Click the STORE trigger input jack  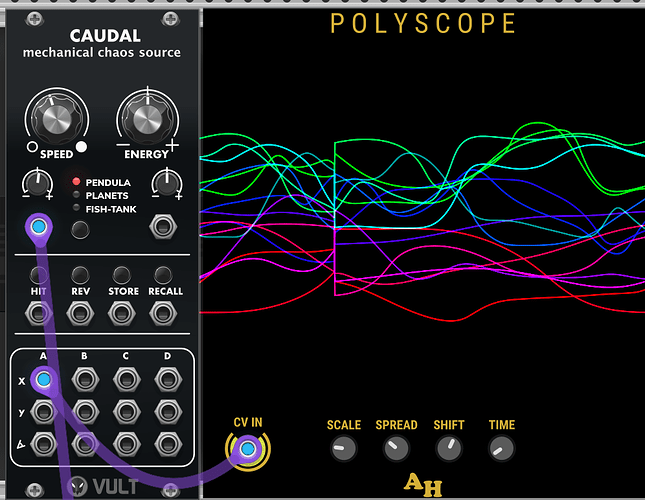click(122, 314)
